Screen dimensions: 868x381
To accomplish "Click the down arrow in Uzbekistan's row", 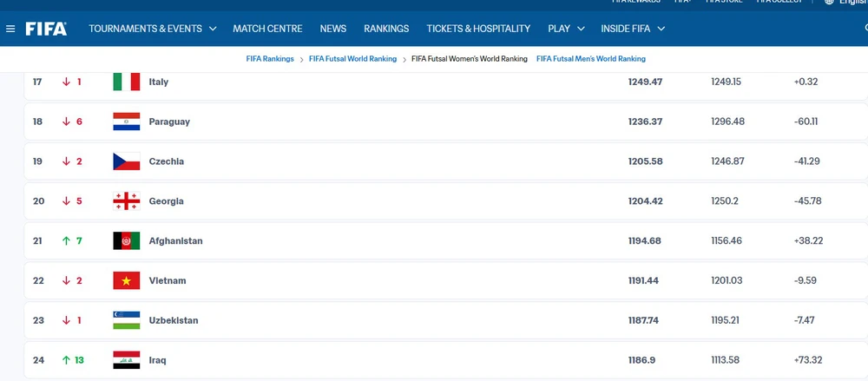I will pyautogui.click(x=66, y=320).
